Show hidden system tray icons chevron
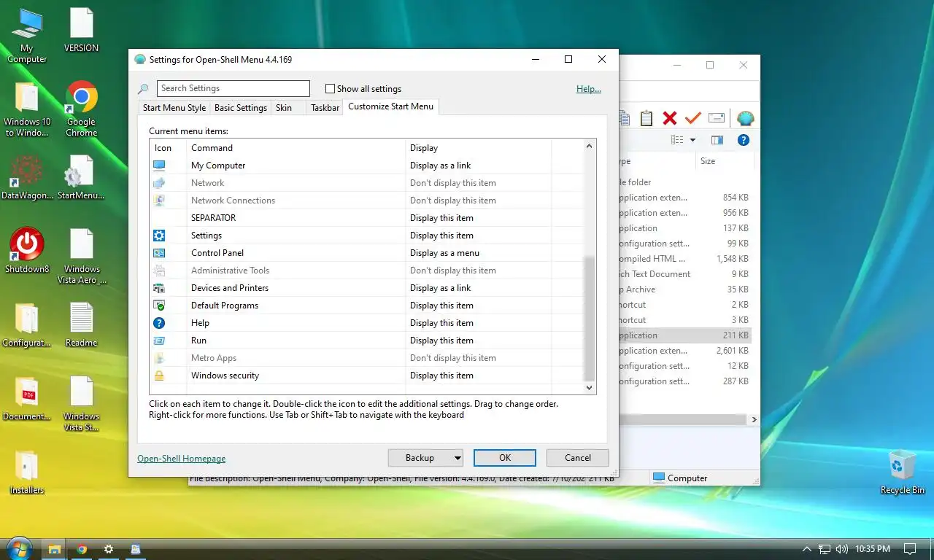 (806, 549)
